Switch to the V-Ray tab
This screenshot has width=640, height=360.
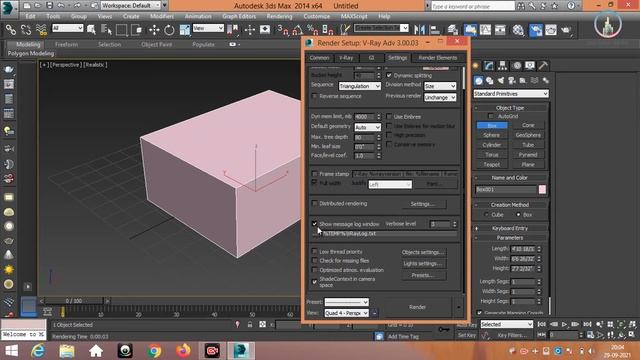point(346,58)
